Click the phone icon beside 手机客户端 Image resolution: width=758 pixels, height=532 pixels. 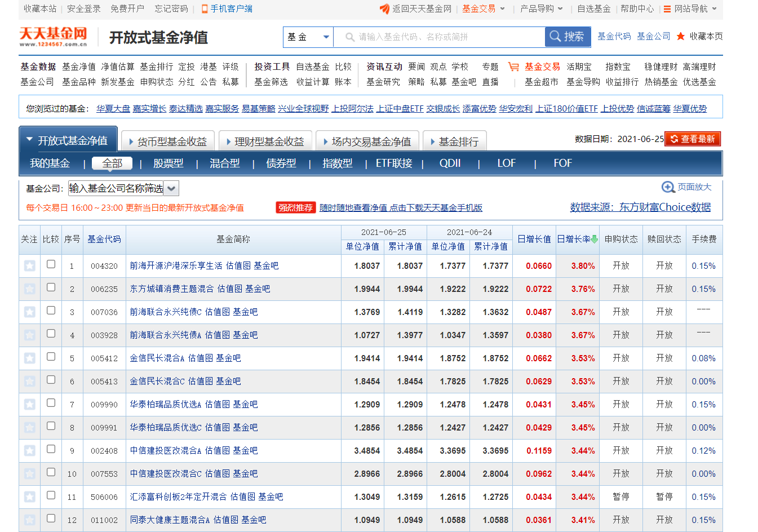point(205,9)
